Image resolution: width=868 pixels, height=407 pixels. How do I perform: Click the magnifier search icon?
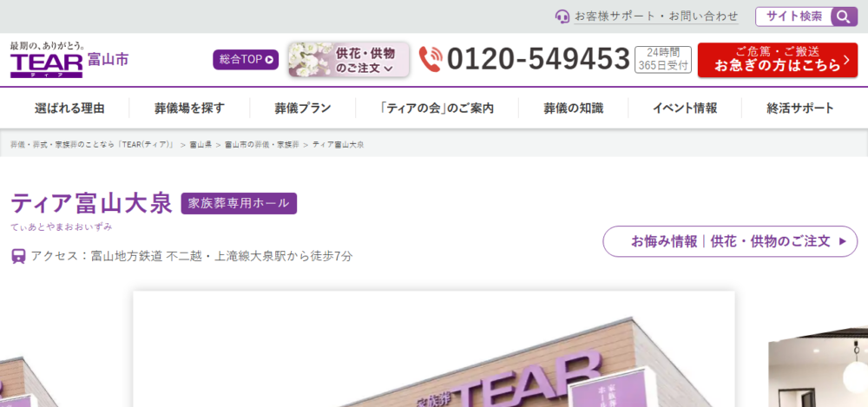click(844, 16)
